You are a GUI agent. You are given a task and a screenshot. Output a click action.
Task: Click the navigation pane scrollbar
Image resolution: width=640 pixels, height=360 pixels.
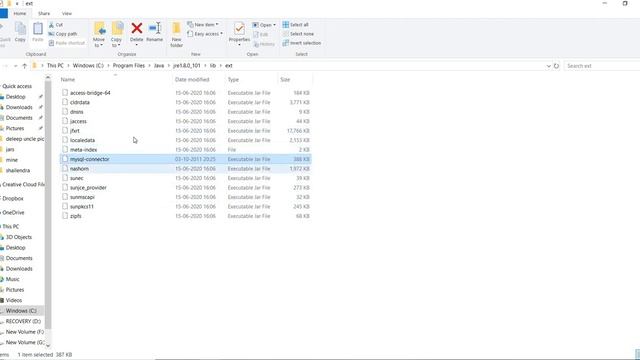(x=48, y=204)
